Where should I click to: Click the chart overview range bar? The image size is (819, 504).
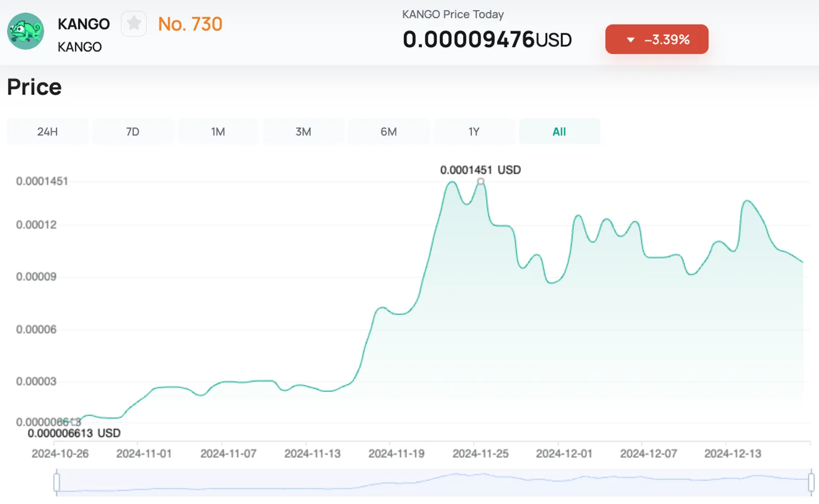434,482
